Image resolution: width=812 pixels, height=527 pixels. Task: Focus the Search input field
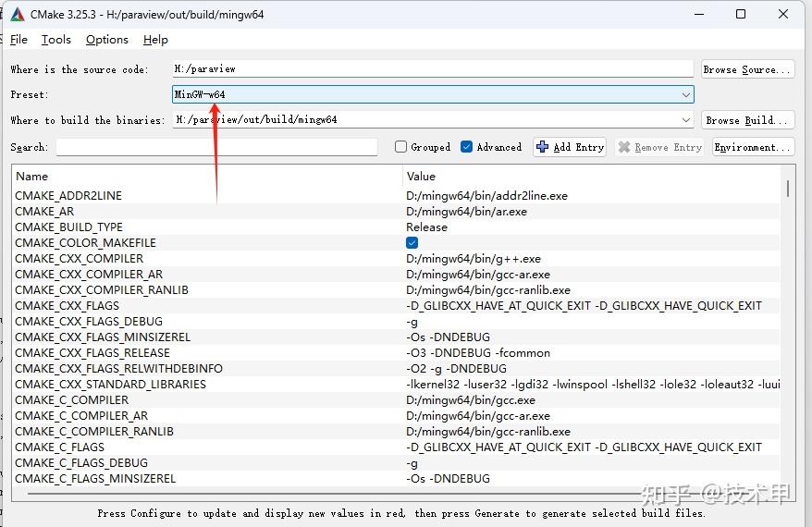216,147
